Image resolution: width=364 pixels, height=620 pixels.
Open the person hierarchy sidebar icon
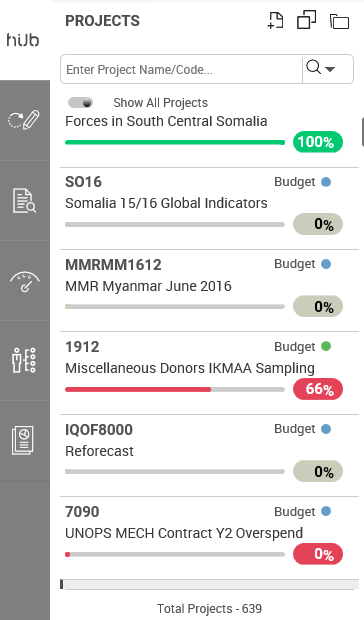pos(25,360)
